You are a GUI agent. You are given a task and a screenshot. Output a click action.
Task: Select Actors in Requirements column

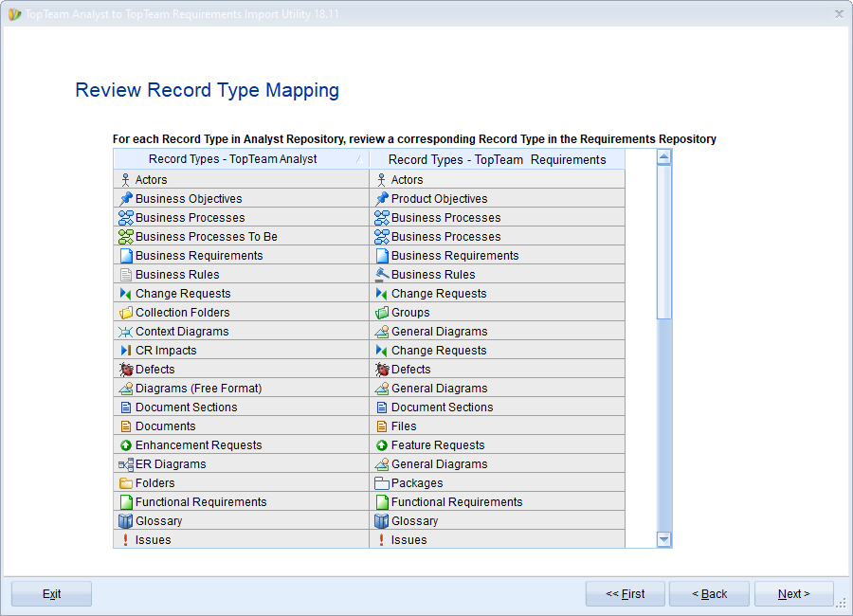498,179
